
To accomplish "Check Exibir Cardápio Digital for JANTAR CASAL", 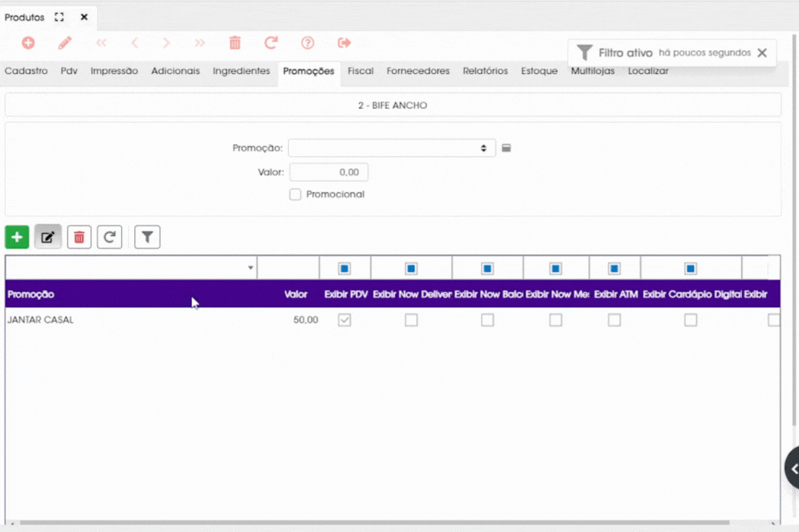I will pyautogui.click(x=690, y=320).
